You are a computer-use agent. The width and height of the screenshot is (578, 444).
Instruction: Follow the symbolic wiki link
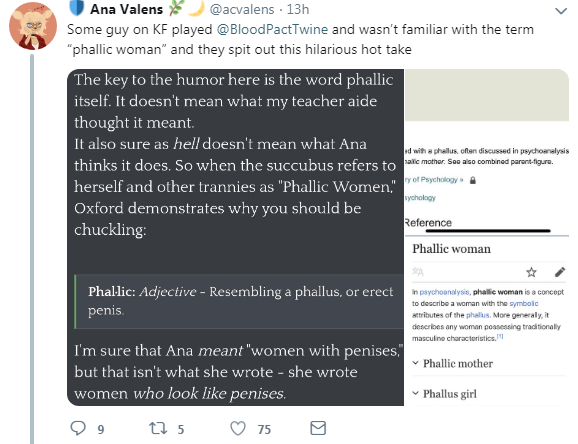[523, 303]
